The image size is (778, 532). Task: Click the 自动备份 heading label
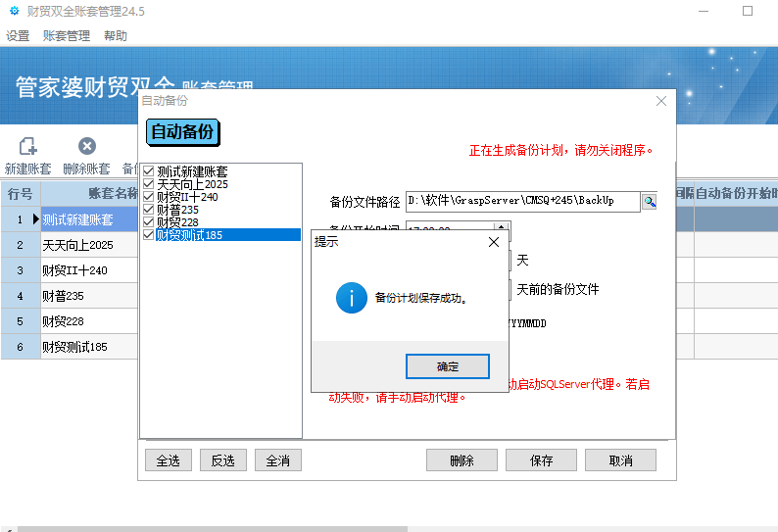click(182, 132)
